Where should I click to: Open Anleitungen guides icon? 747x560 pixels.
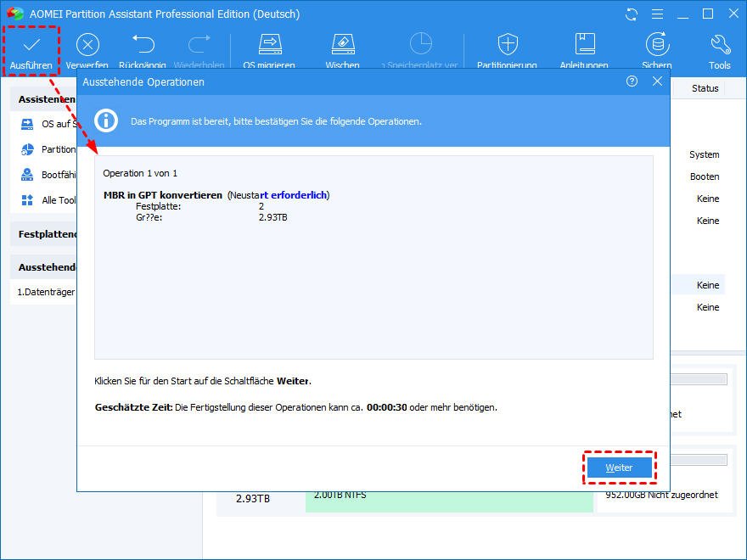[585, 44]
